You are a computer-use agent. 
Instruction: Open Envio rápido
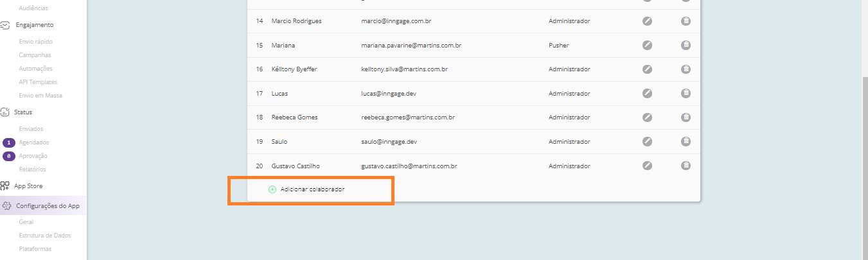coord(36,42)
